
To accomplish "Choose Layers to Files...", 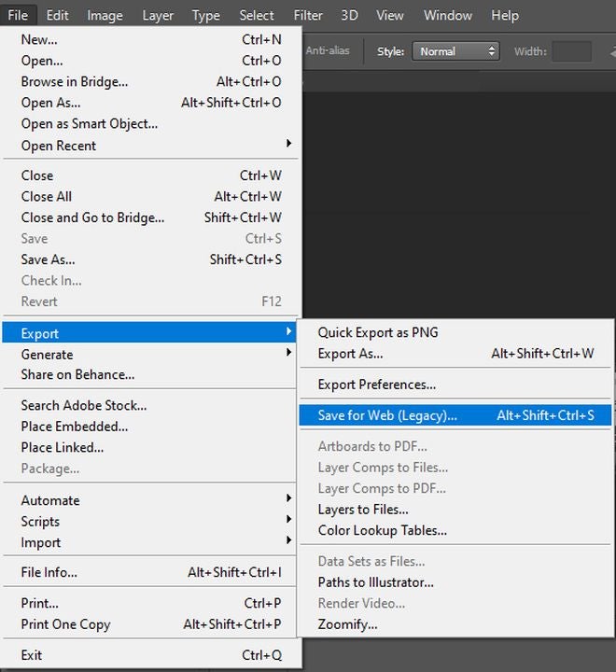I will coord(455,510).
